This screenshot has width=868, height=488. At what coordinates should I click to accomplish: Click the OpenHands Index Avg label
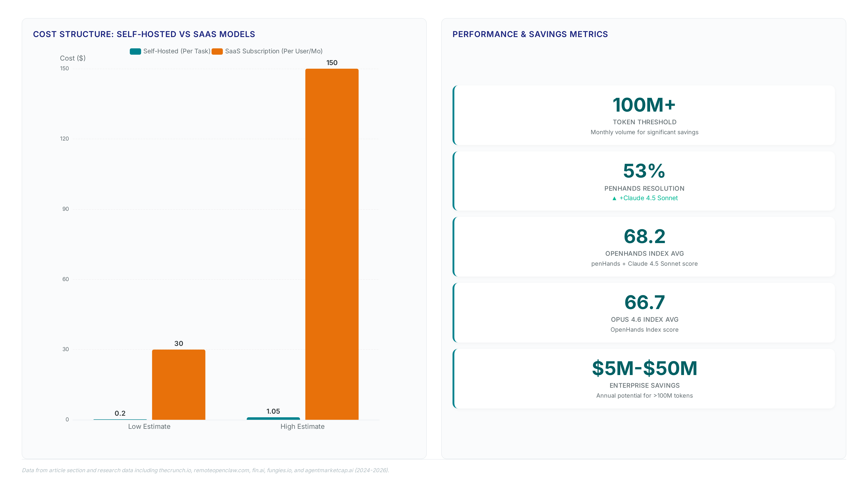644,253
